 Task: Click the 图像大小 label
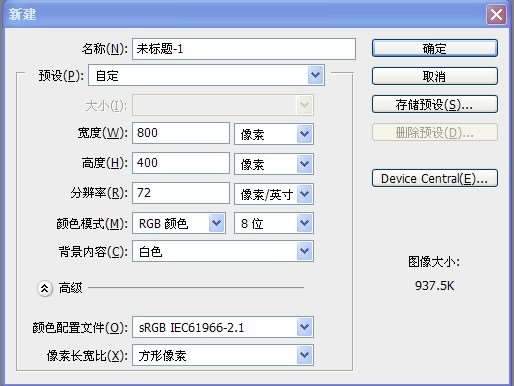pos(434,262)
